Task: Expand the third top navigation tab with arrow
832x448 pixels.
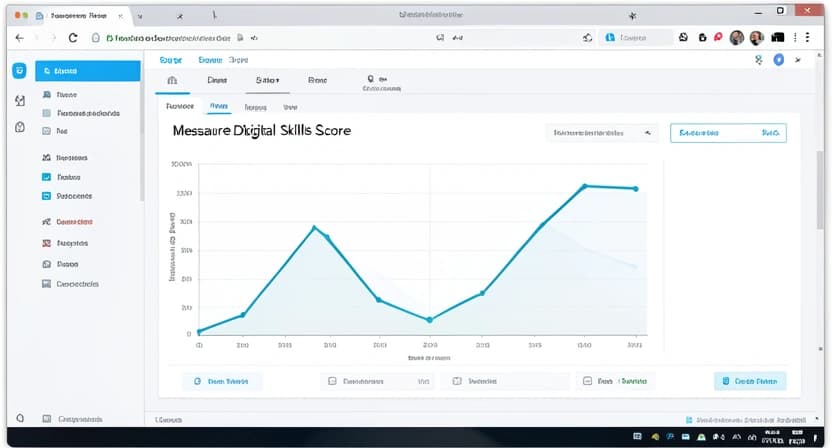Action: 268,80
